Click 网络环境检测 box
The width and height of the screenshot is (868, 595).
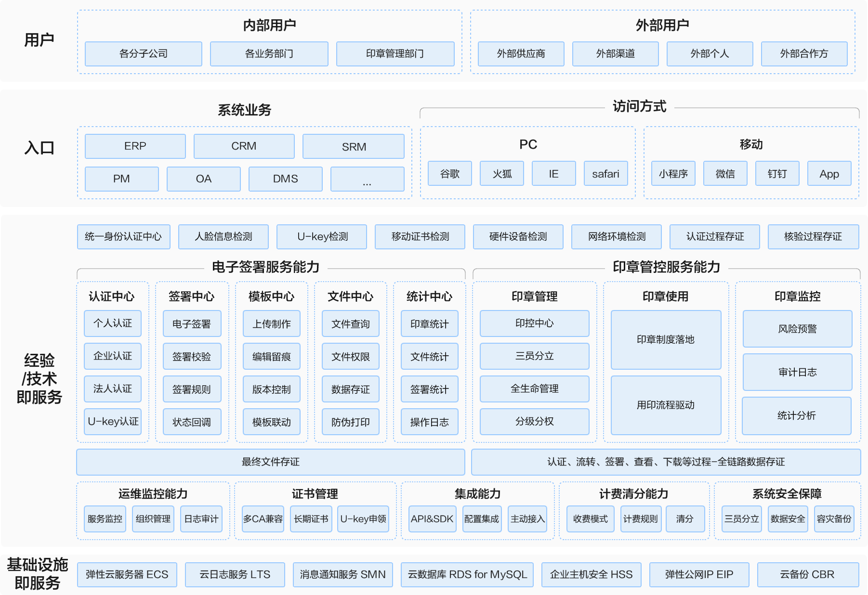click(617, 236)
